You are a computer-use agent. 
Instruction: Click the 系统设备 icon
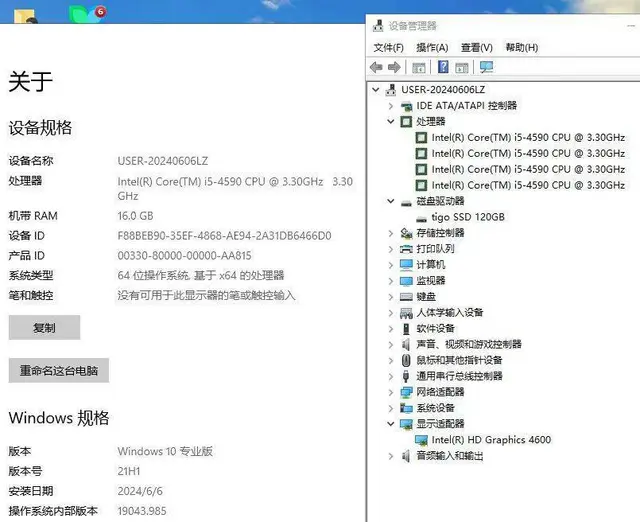click(x=406, y=408)
